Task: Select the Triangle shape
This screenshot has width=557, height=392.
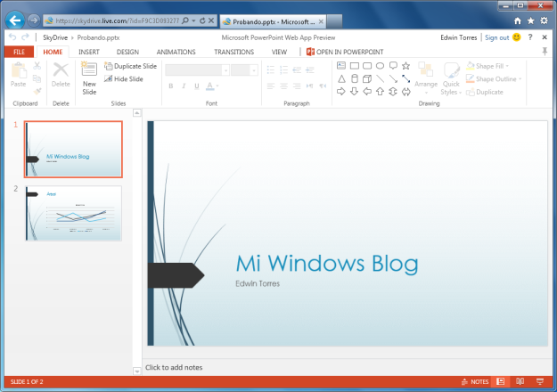Action: pos(341,78)
